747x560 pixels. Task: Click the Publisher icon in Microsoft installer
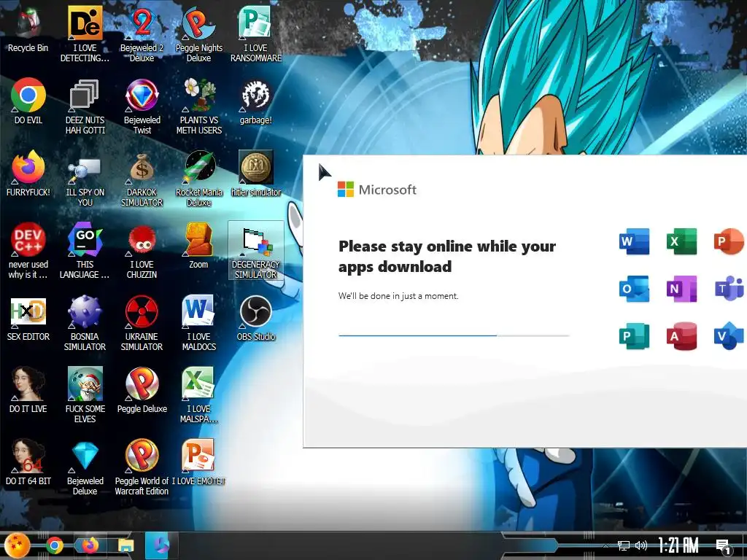pyautogui.click(x=634, y=335)
